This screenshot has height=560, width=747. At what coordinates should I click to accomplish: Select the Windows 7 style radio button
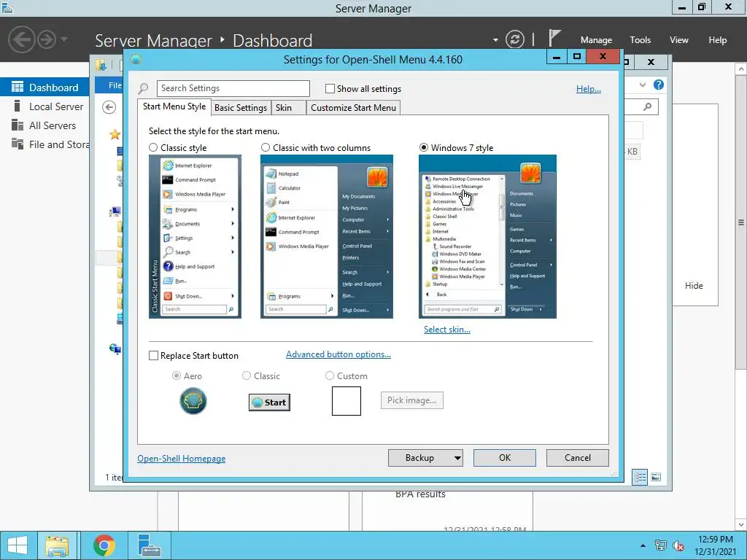(424, 147)
